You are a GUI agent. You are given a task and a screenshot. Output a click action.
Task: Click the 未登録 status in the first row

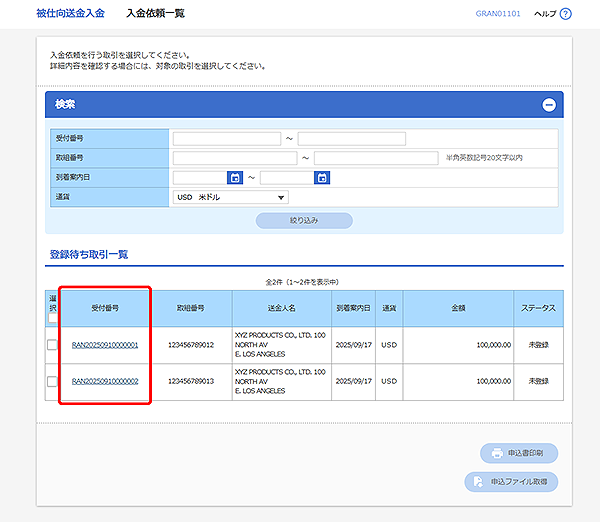(x=538, y=345)
